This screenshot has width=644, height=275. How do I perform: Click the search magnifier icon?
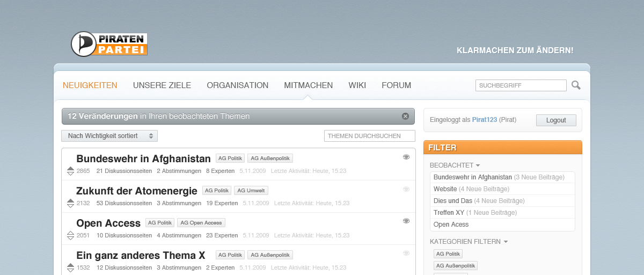pyautogui.click(x=576, y=85)
